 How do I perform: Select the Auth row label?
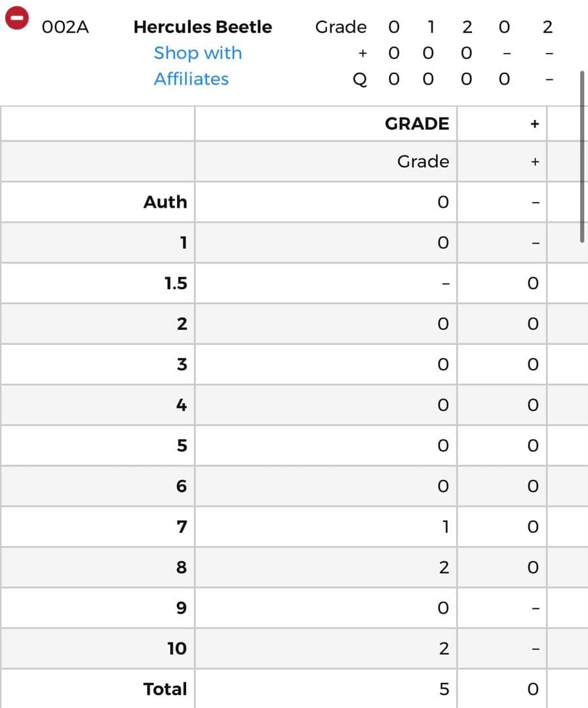[165, 202]
